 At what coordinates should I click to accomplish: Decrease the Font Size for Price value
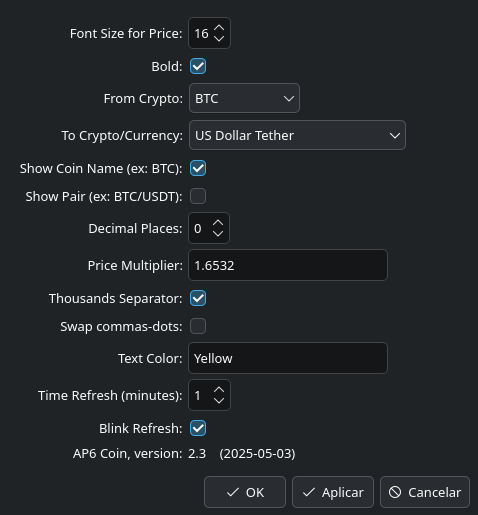219,38
